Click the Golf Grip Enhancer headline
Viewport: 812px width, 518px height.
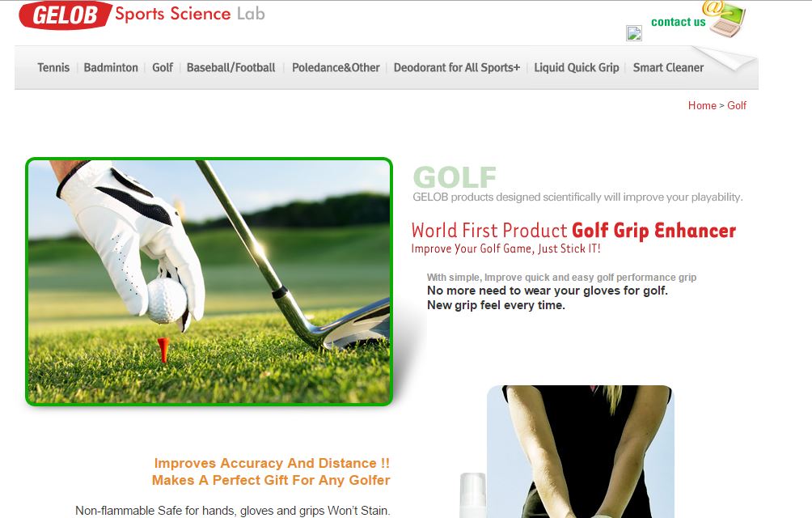653,231
